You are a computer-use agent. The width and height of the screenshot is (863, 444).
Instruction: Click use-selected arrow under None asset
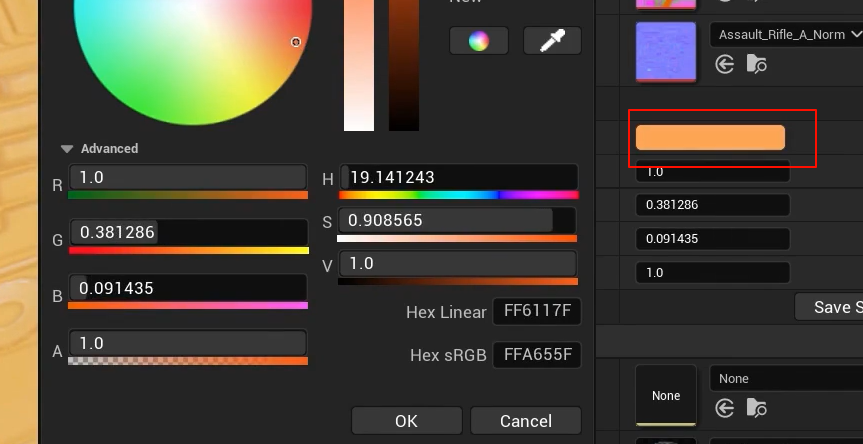click(x=725, y=408)
